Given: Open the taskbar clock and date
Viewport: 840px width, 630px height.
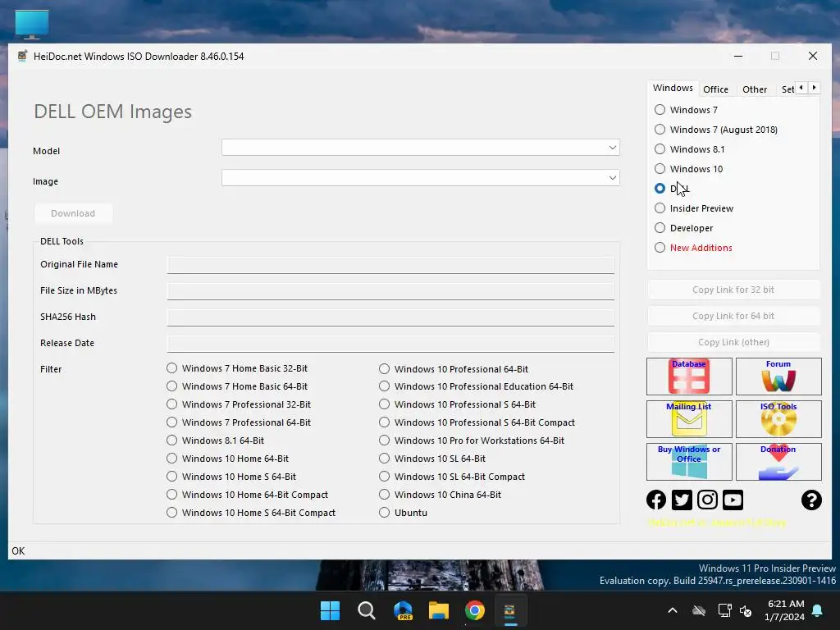Looking at the screenshot, I should [x=785, y=610].
